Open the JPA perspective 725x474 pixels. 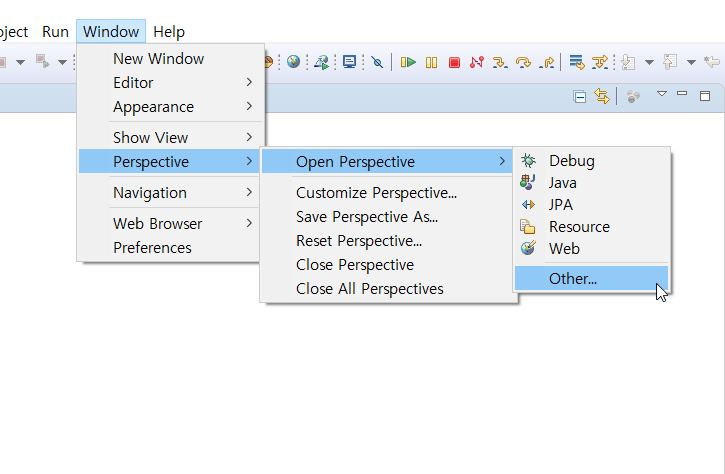click(x=591, y=204)
